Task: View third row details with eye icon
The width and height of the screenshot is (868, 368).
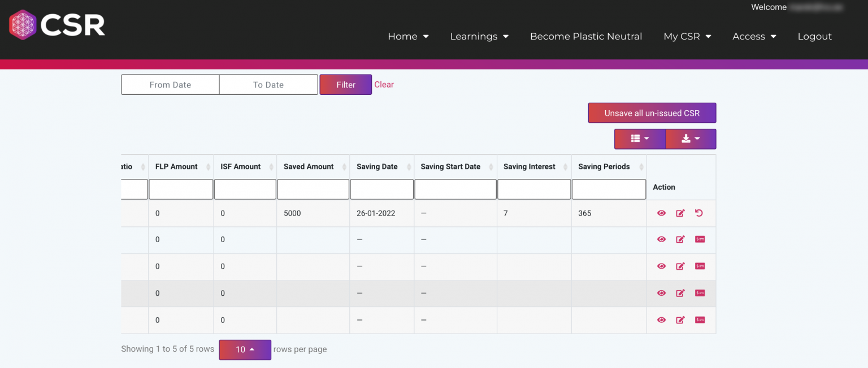Action: [x=661, y=266]
